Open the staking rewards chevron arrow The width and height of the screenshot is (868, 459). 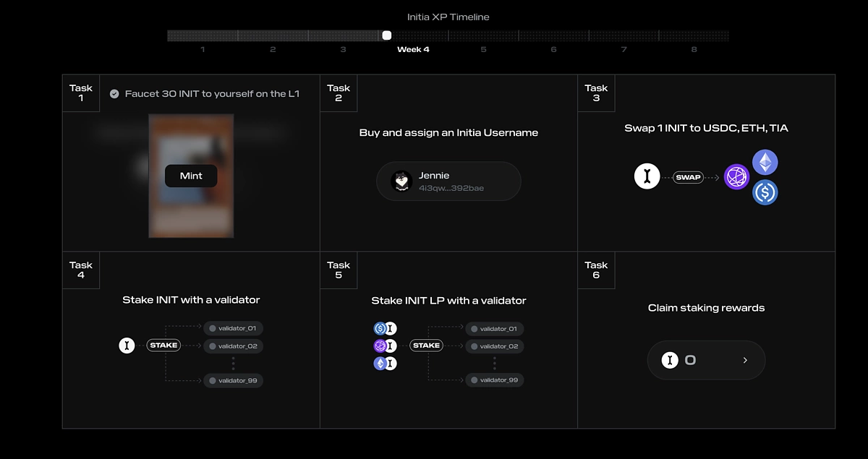pyautogui.click(x=745, y=360)
